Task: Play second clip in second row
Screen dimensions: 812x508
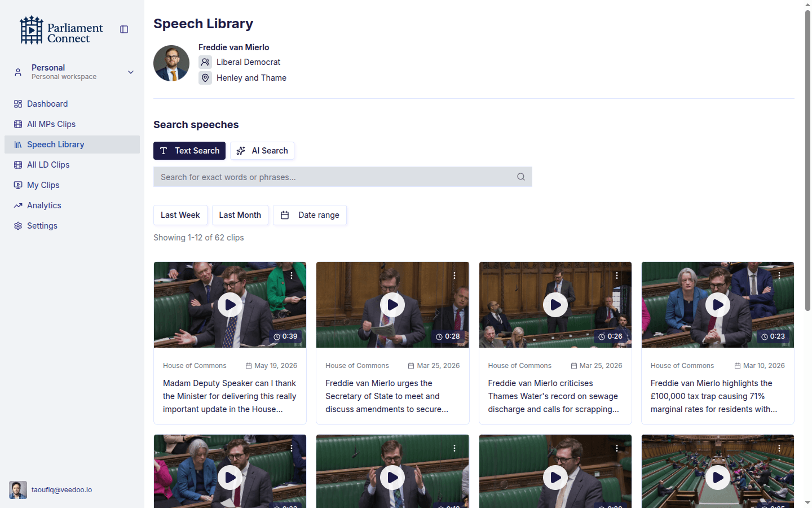Action: 392,478
